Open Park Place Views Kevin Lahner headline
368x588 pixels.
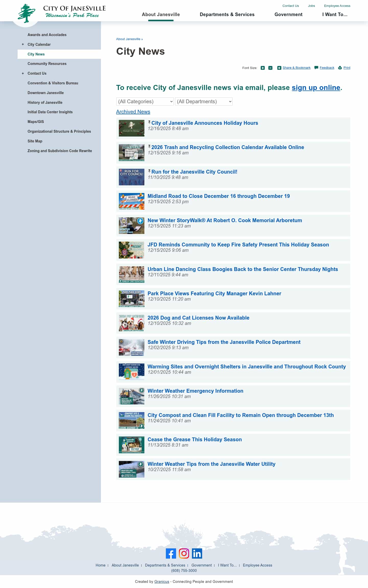click(x=214, y=293)
